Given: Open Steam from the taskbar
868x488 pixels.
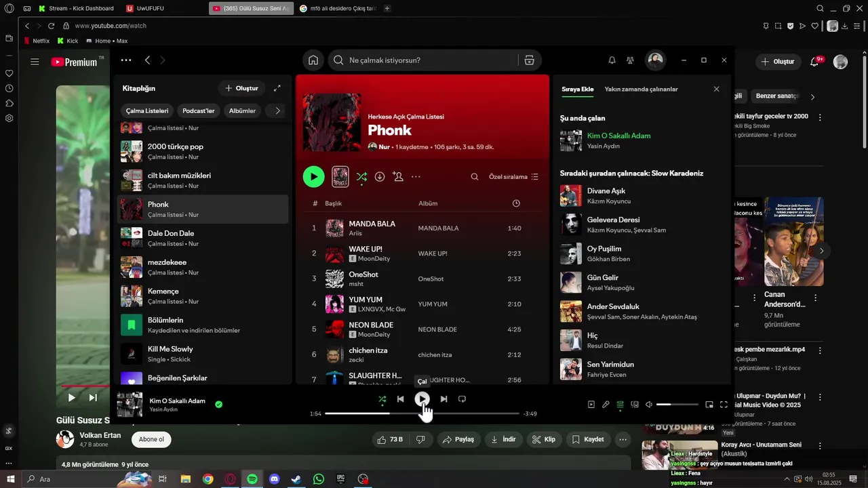Looking at the screenshot, I should [x=296, y=479].
